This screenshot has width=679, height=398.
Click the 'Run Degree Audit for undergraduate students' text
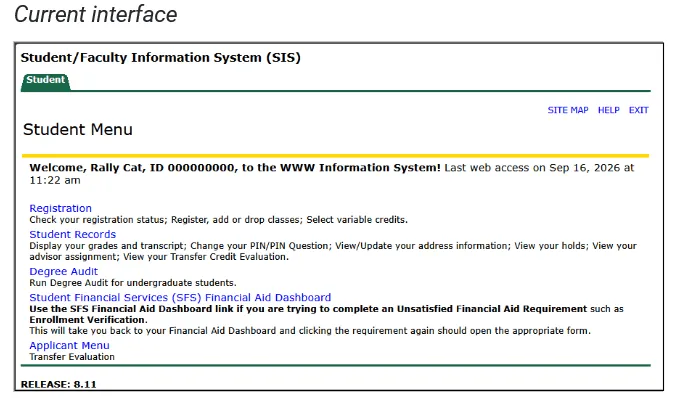tap(133, 283)
